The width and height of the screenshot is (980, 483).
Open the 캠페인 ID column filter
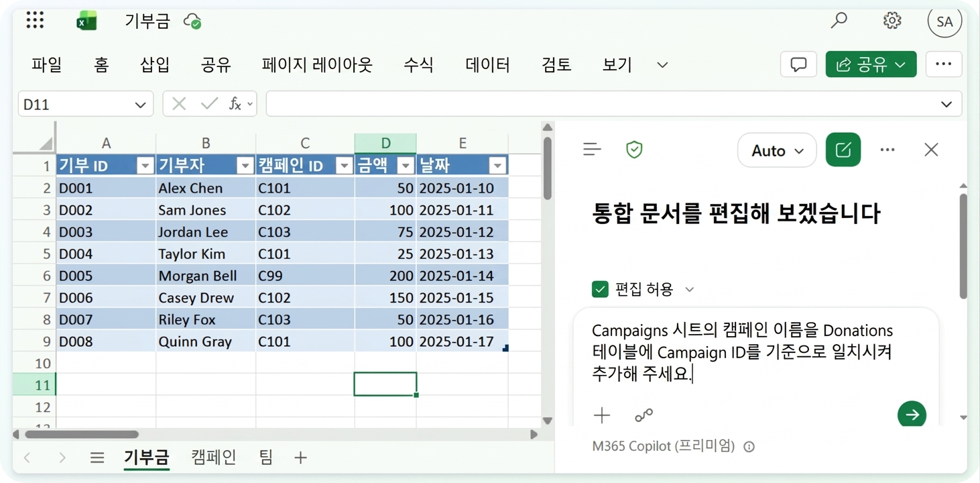click(345, 166)
